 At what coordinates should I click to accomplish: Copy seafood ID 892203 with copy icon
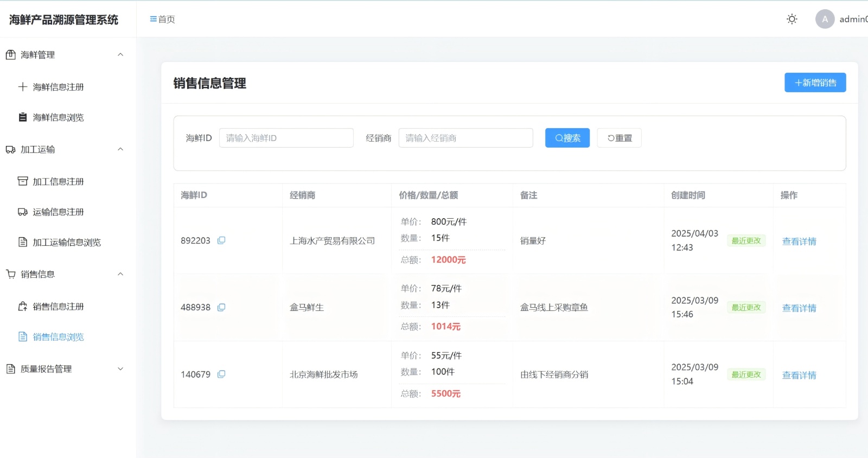221,240
